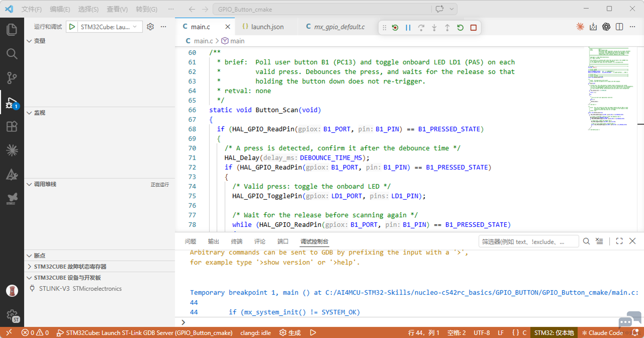Step over in the debug toolbar
644x338 pixels.
(421, 27)
